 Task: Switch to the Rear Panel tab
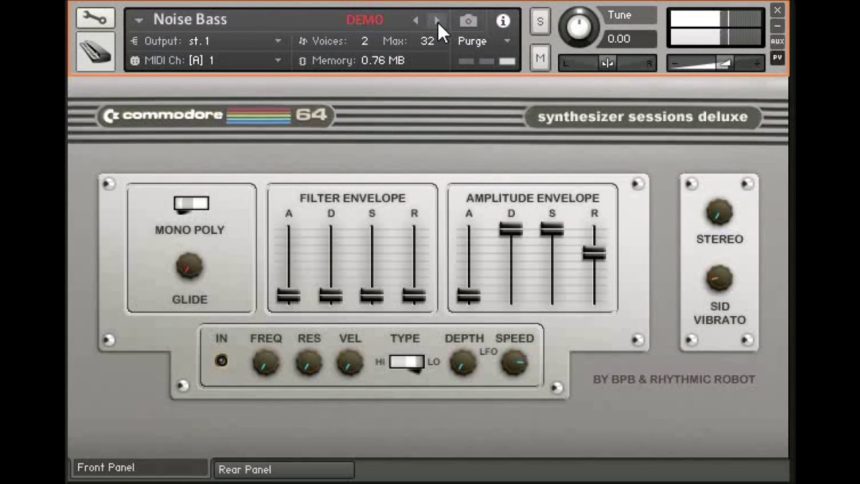(x=283, y=469)
